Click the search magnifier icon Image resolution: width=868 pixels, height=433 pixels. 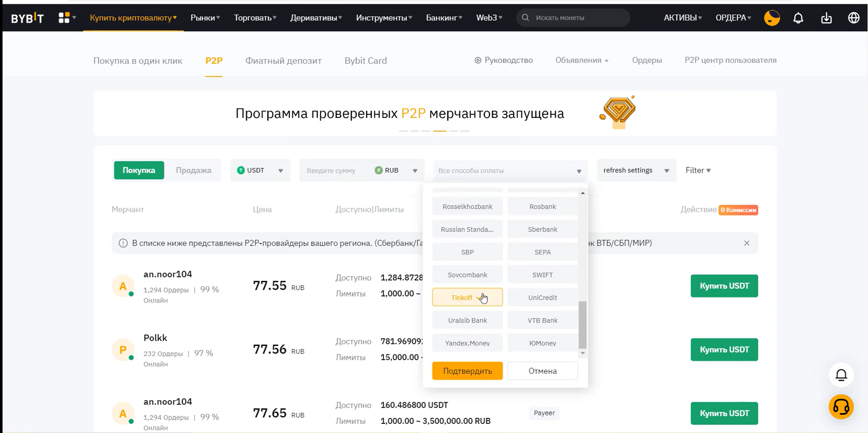click(x=525, y=18)
